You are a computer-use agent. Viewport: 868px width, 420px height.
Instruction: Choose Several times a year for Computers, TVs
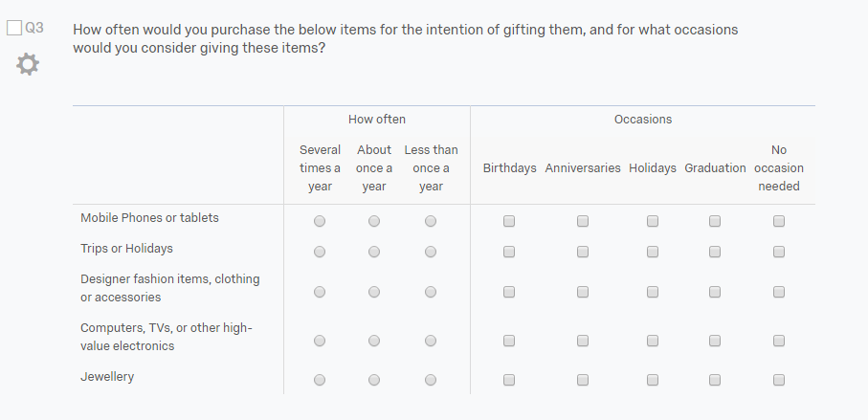320,341
